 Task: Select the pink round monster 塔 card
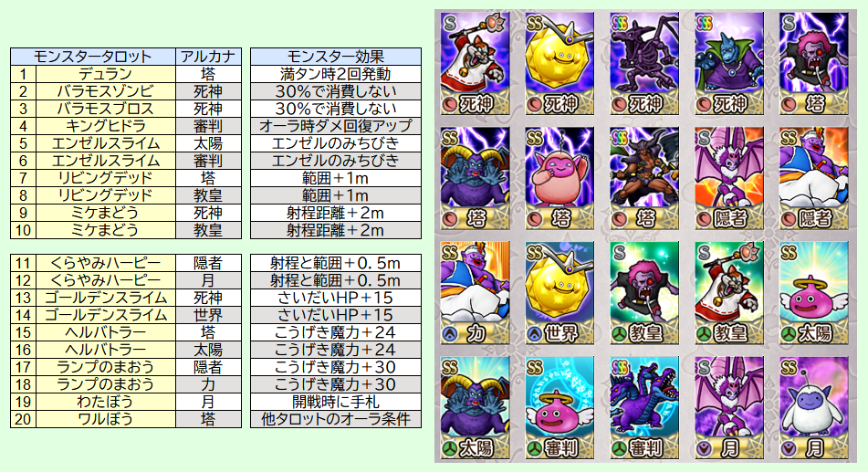coord(559,178)
